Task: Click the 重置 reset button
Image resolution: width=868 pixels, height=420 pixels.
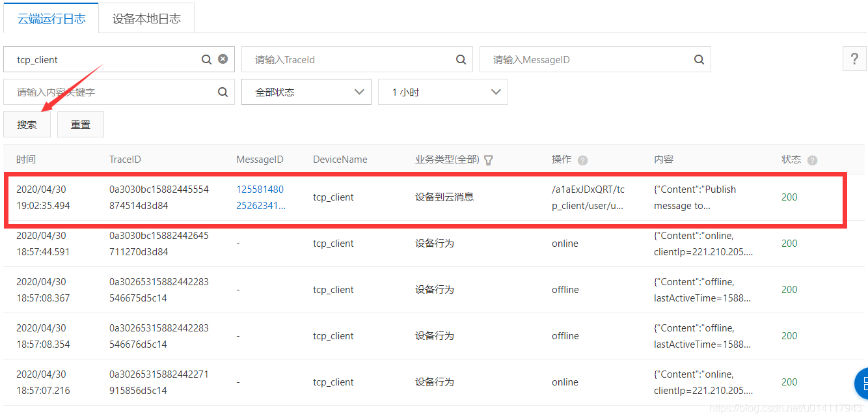Action: click(x=81, y=124)
